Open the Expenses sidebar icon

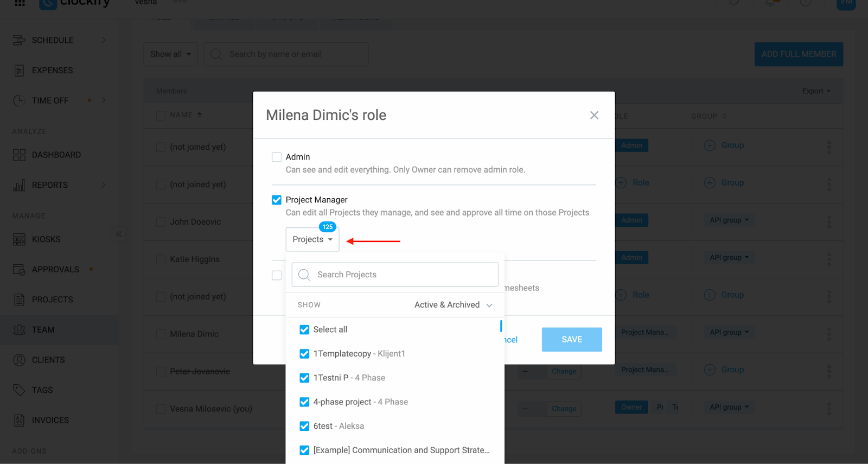click(x=19, y=71)
